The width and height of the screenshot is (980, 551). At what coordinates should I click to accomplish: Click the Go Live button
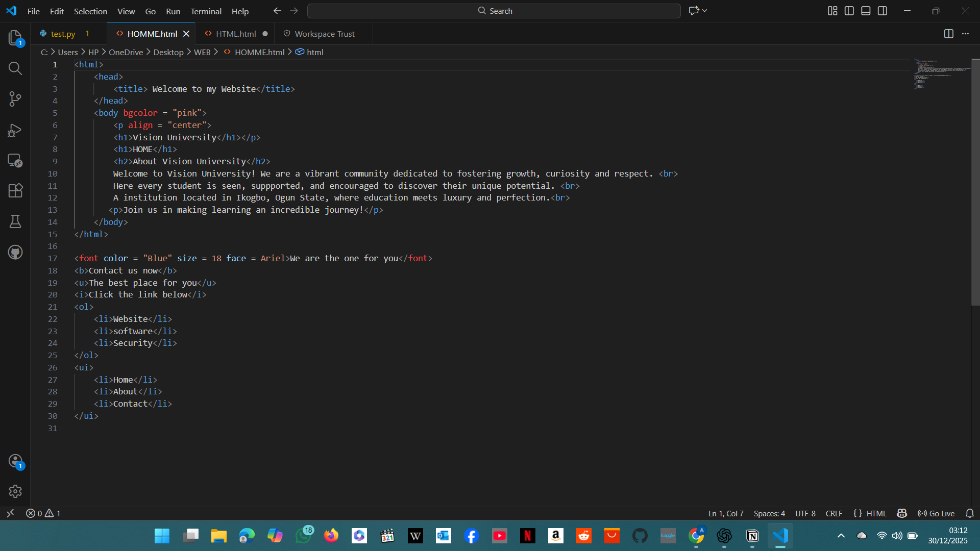(936, 513)
